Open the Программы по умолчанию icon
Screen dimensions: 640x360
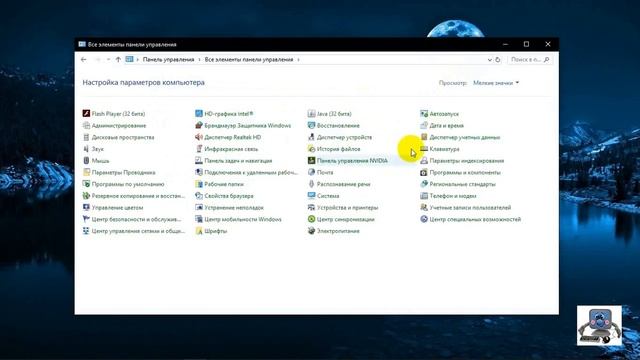point(86,184)
